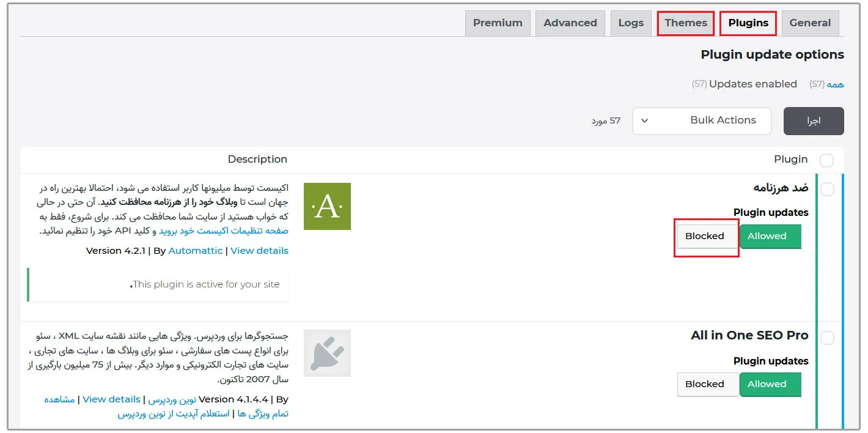868x433 pixels.
Task: Click the مشاهده link
Action: [x=59, y=399]
